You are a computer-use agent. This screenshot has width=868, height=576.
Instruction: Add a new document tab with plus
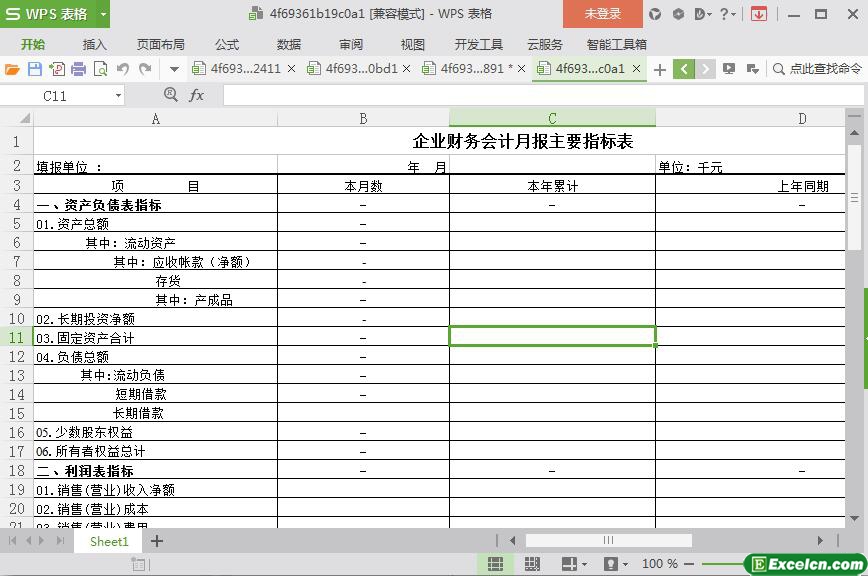pos(659,70)
